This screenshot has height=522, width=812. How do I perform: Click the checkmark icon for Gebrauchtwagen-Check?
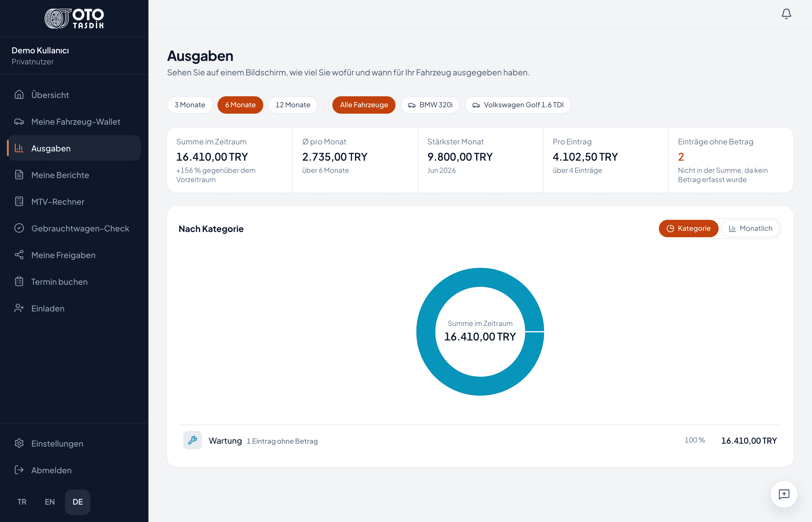(19, 228)
